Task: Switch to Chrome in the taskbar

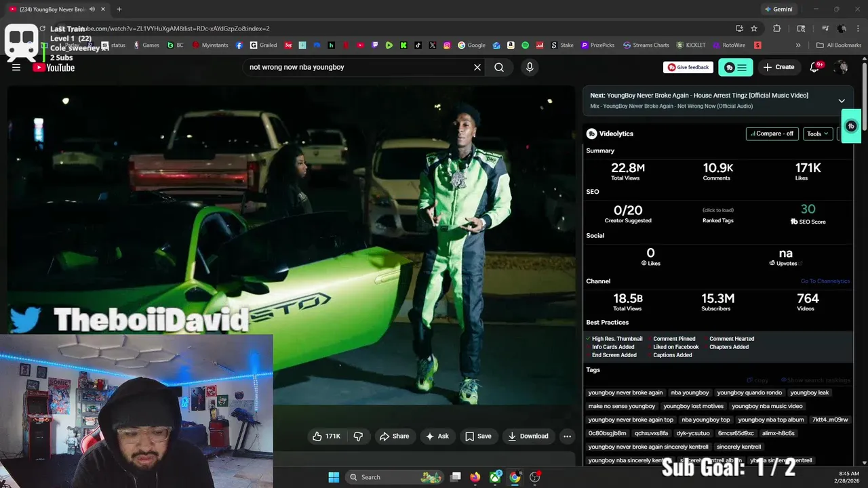Action: coord(515,477)
